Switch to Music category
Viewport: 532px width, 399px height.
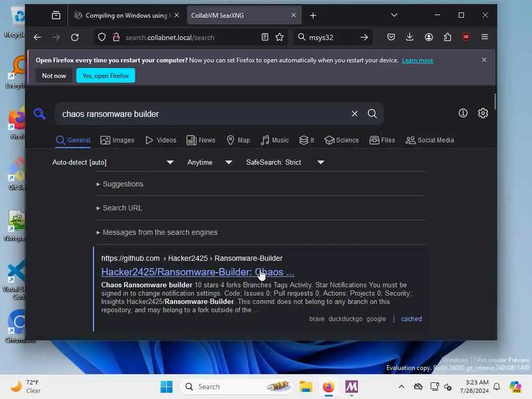click(x=275, y=140)
